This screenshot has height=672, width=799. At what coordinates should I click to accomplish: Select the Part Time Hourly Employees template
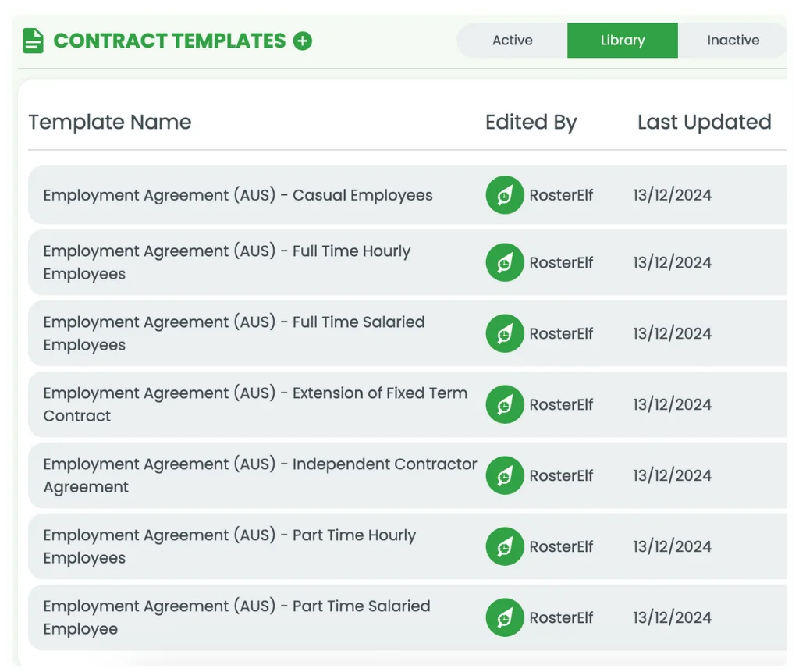click(x=229, y=546)
